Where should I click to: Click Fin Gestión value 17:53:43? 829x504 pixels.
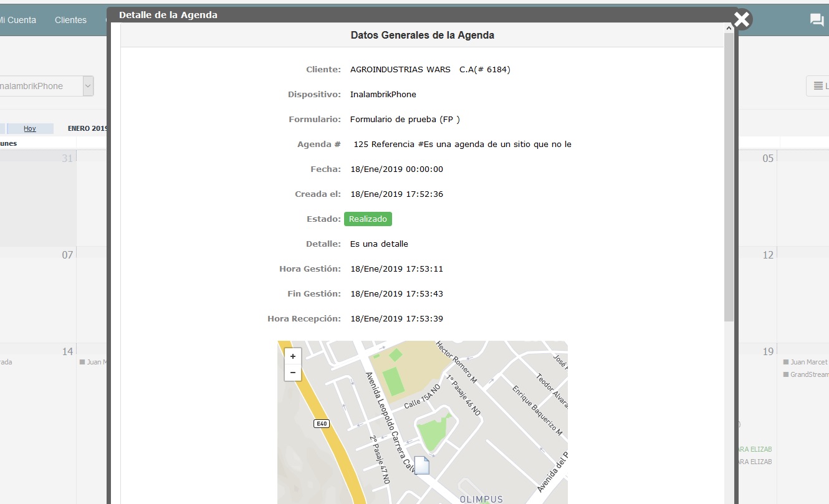[x=397, y=294]
